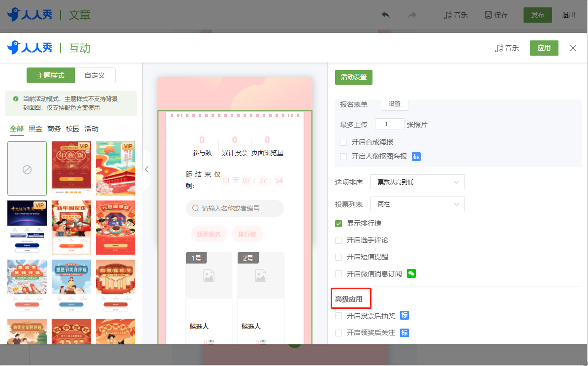
Task: Select the blank no-theme thumbnail
Action: point(27,168)
